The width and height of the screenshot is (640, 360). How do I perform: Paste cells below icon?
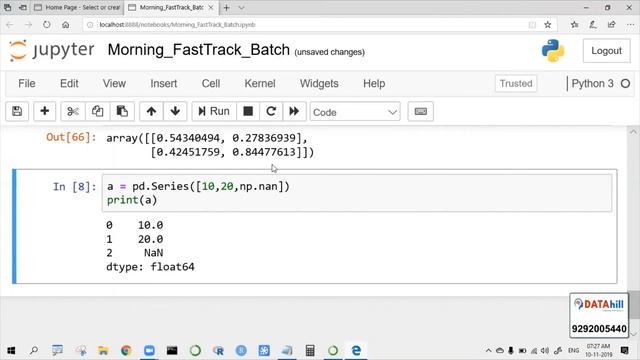tap(122, 111)
